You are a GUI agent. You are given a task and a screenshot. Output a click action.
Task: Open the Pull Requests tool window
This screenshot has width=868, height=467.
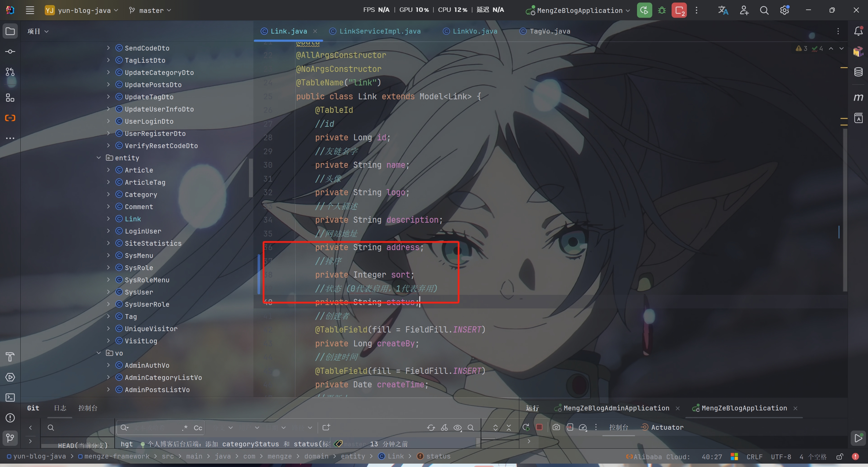coord(10,72)
